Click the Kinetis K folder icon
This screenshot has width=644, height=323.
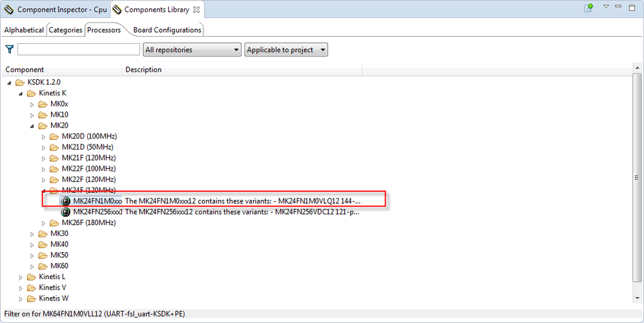pos(31,93)
